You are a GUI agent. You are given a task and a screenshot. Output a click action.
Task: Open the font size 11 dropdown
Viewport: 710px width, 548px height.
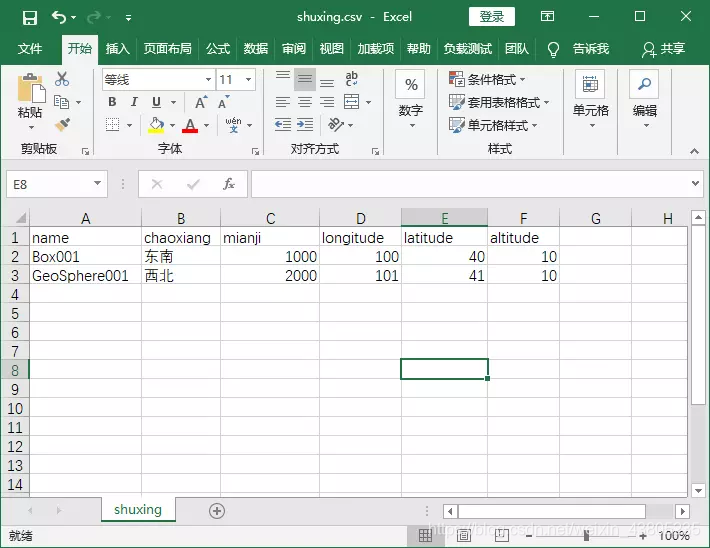pos(248,80)
